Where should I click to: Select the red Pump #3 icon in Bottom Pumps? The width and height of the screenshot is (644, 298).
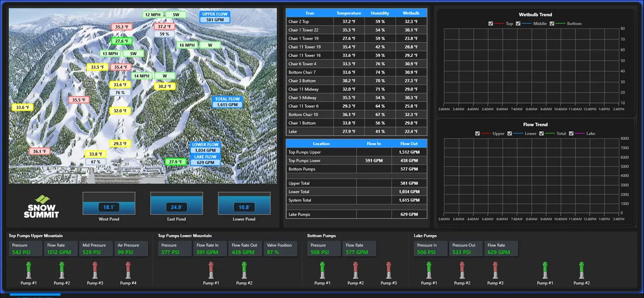[x=389, y=271]
